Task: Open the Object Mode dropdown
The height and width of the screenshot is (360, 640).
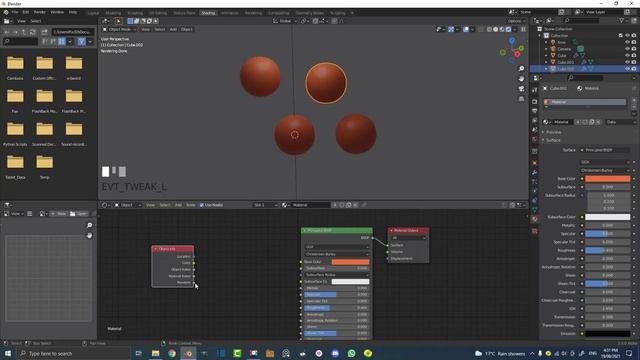Action: point(119,29)
